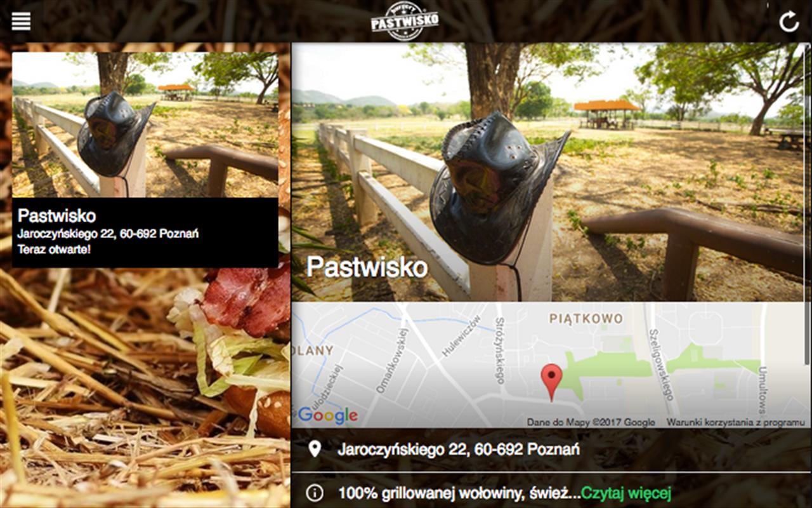Click the Dane do Mapy attribution text

pyautogui.click(x=591, y=422)
